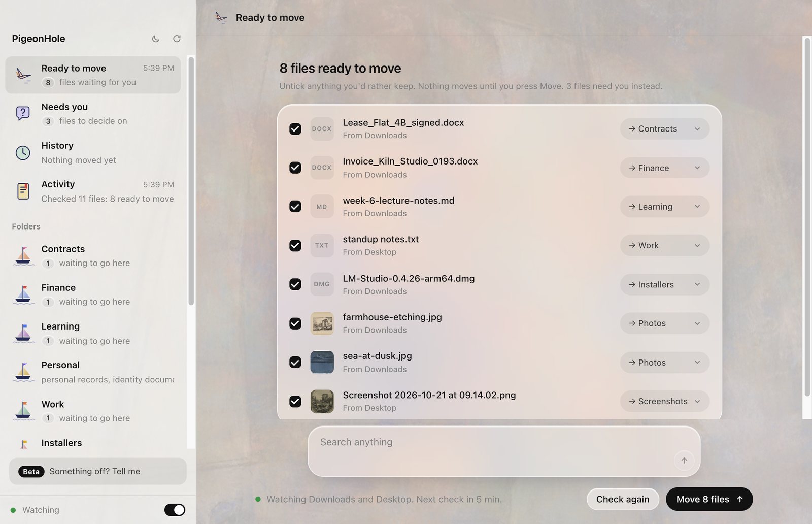Click the clock icon next to History

point(23,152)
